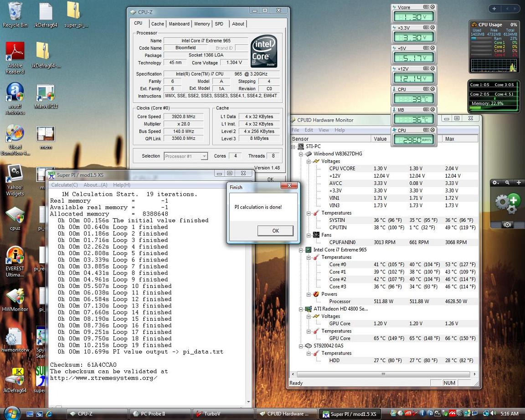Click the Intel Core i7 logo in CPU-Z
Viewport: 525px width, 420px height.
click(264, 51)
